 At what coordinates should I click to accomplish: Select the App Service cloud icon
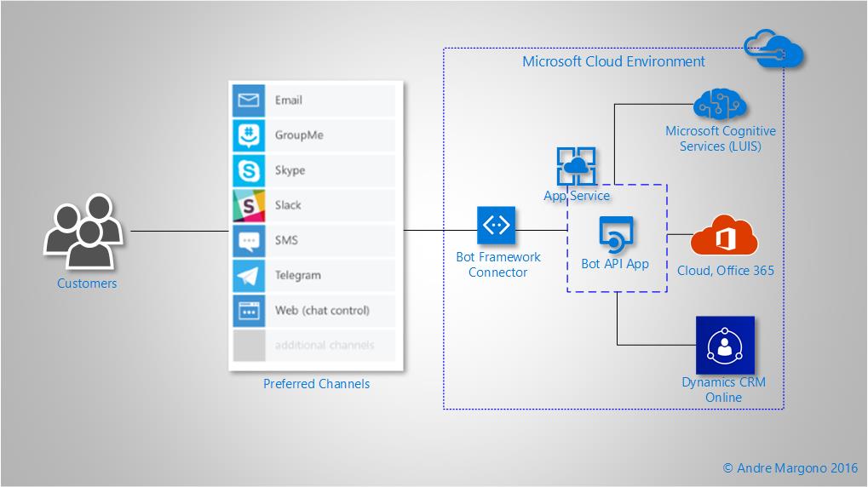(x=577, y=166)
